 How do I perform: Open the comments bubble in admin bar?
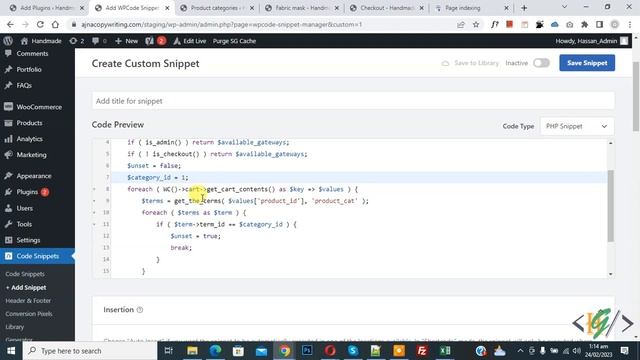99,41
